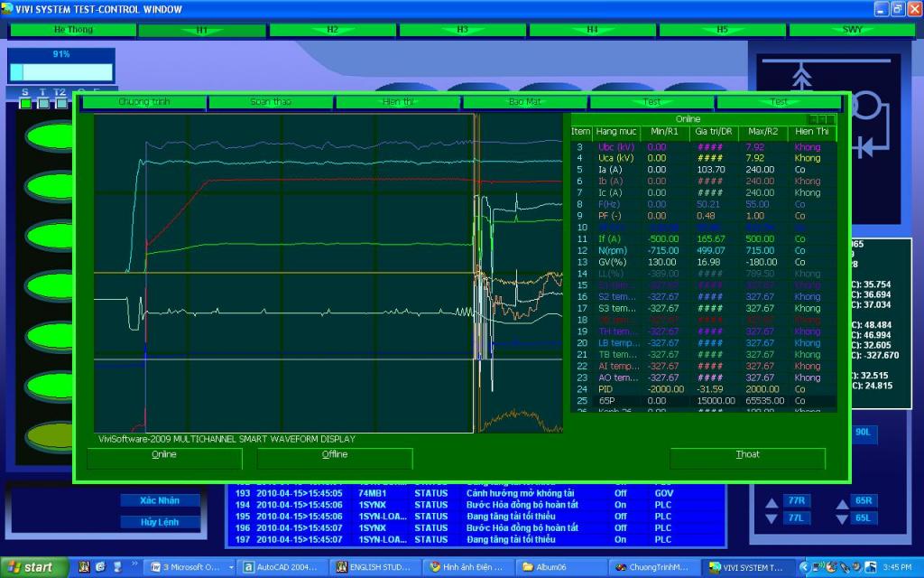924x578 pixels.
Task: Open Album06 folder from taskbar
Action: [559, 567]
